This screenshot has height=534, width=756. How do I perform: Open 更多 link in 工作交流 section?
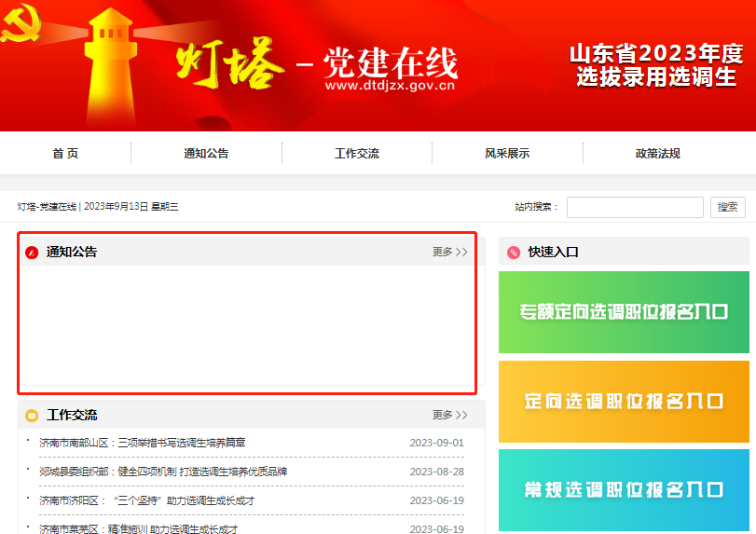[x=450, y=415]
